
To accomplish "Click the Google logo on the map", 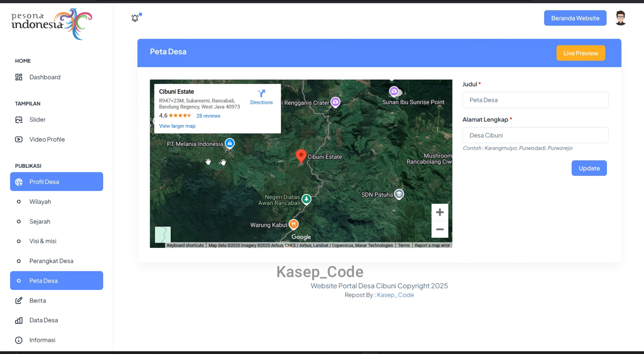I will 301,237.
